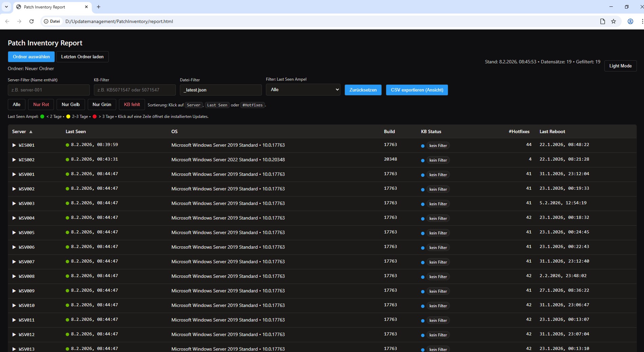Image resolution: width=644 pixels, height=352 pixels.
Task: Click the Build column header
Action: (x=390, y=131)
